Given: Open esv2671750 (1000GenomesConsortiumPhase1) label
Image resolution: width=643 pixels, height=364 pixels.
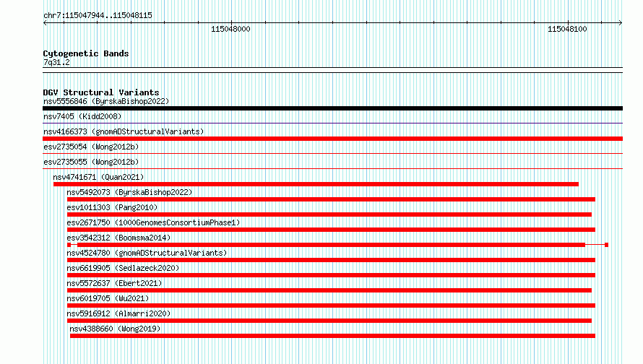Looking at the screenshot, I should point(153,222).
